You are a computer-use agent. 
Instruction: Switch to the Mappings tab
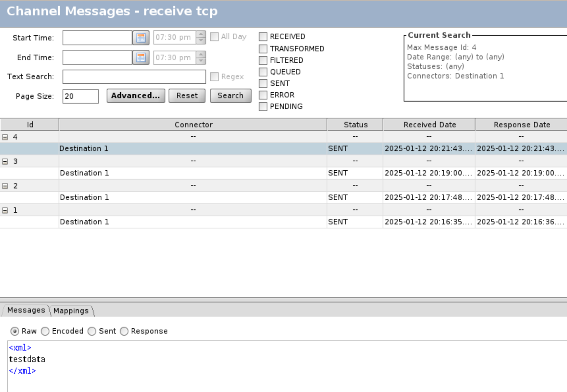coord(71,311)
